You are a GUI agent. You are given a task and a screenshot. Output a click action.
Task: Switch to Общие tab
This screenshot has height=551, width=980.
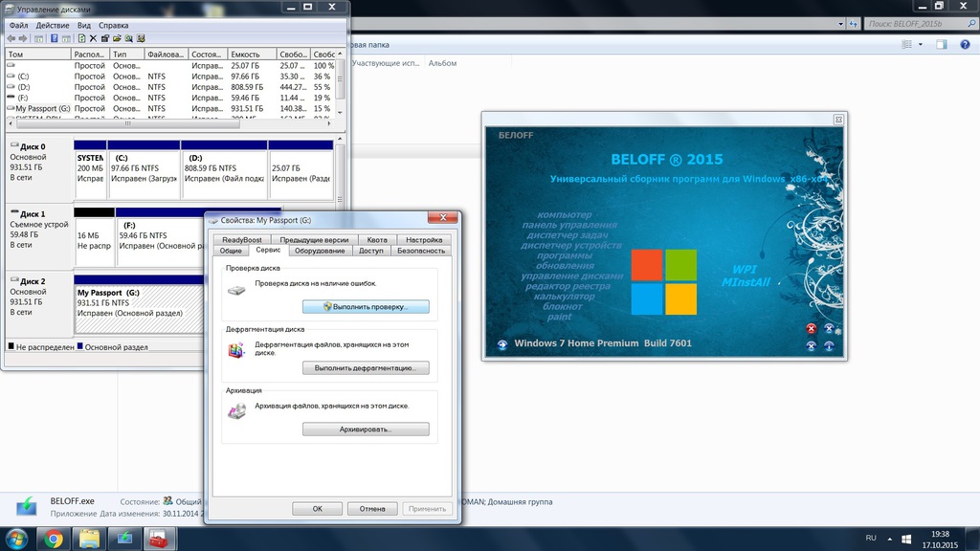231,251
